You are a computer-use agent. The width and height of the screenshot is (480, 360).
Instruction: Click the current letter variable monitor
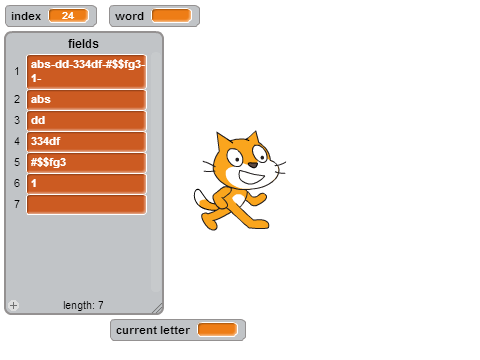178,330
